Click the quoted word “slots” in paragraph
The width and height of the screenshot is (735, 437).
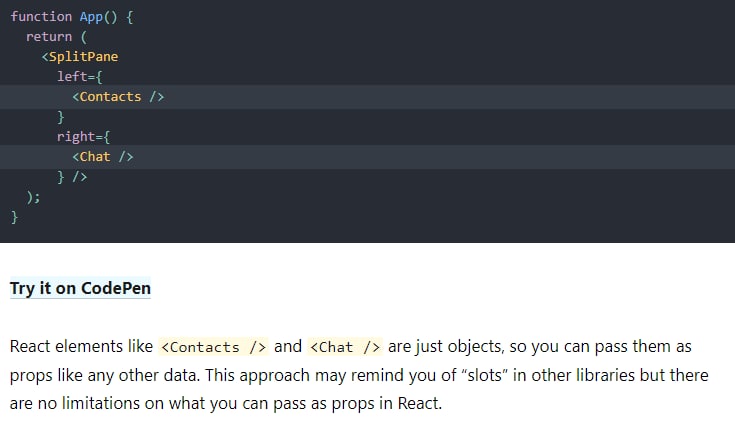(484, 375)
